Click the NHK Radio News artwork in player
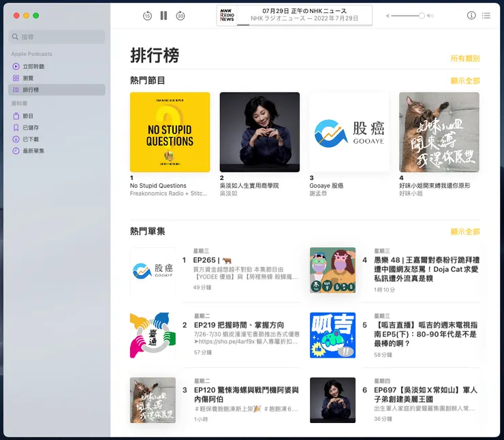Viewport: 504px width, 440px height. (x=227, y=15)
